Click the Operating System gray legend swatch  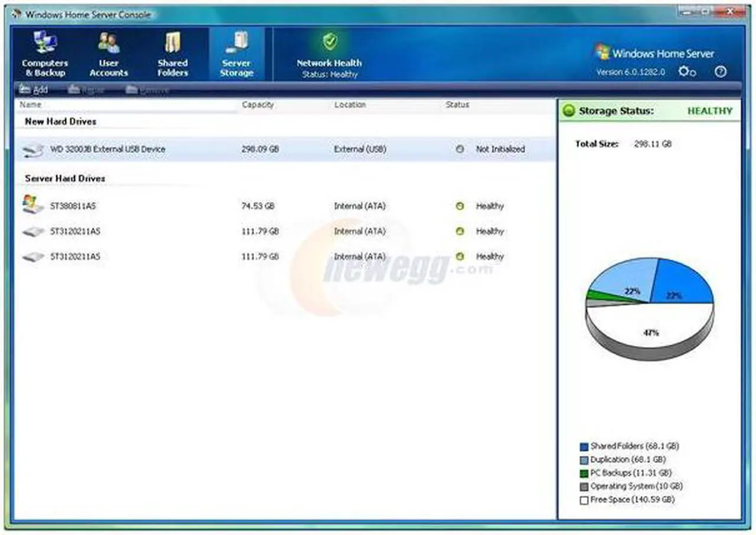point(584,487)
